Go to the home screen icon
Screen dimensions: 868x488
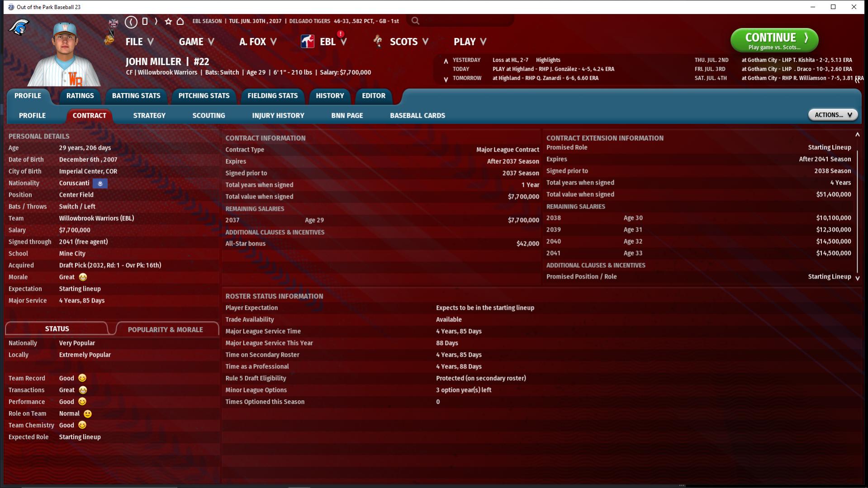tap(180, 21)
